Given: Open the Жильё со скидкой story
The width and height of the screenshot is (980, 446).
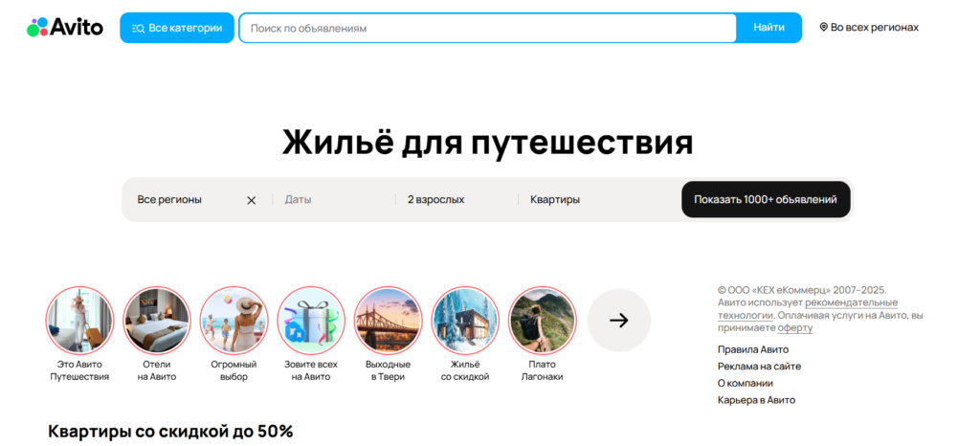Looking at the screenshot, I should (x=465, y=334).
